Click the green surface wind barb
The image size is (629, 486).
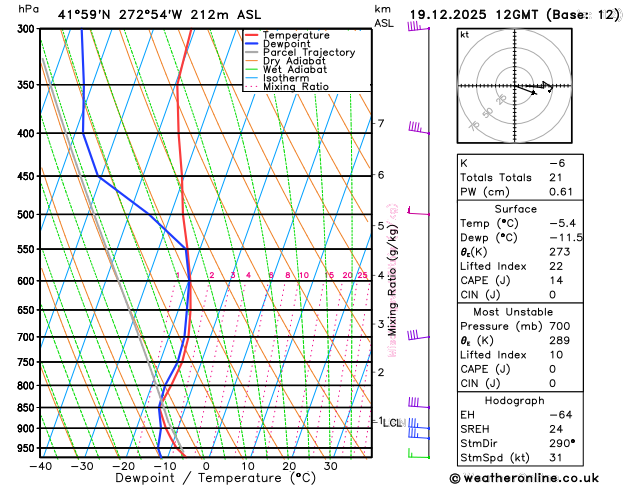pos(419,454)
